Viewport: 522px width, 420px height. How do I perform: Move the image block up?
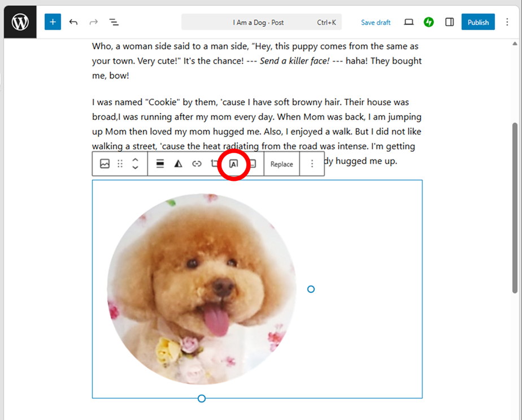click(x=135, y=160)
